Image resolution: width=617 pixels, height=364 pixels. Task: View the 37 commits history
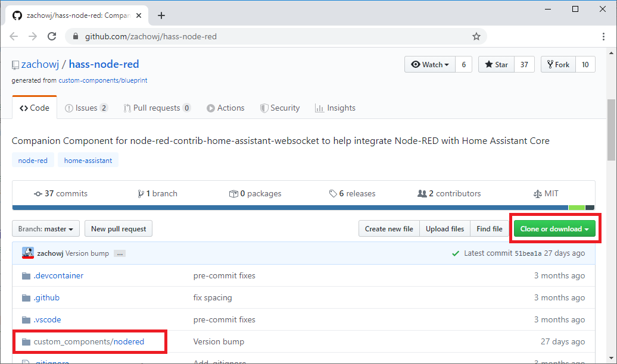click(61, 193)
